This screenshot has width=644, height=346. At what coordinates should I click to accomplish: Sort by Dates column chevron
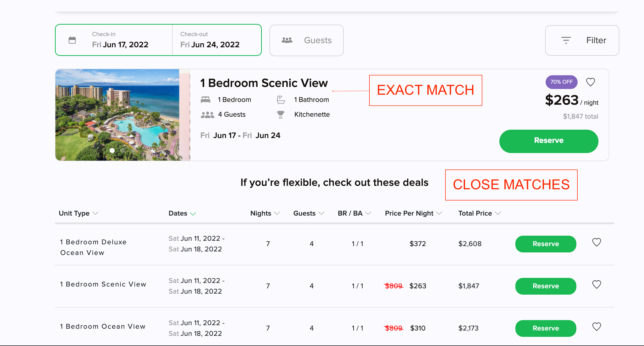click(x=193, y=214)
